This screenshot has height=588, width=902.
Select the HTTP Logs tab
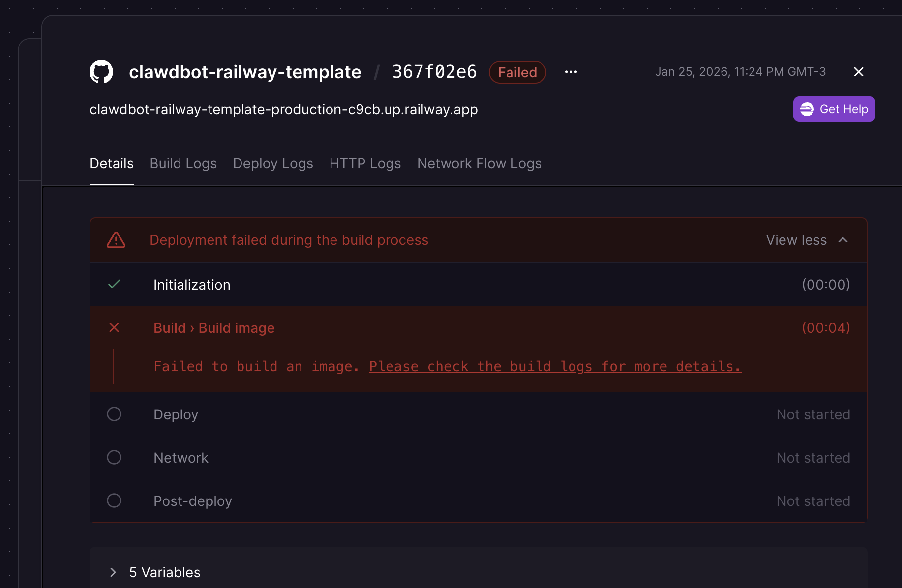pyautogui.click(x=365, y=164)
